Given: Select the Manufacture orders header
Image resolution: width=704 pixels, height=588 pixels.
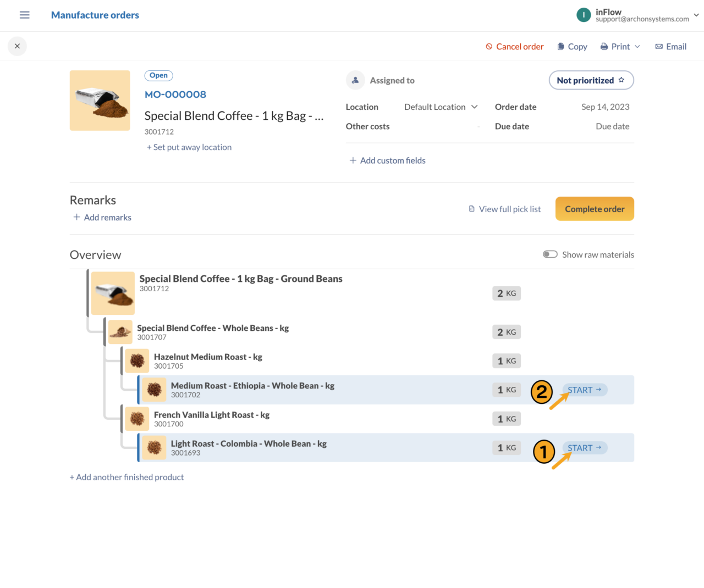Looking at the screenshot, I should [95, 15].
